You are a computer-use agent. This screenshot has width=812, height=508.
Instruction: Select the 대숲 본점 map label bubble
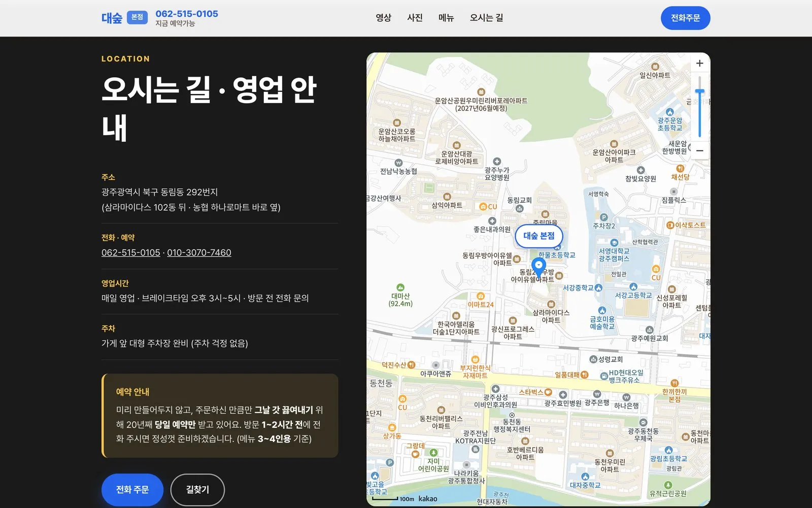coord(539,236)
